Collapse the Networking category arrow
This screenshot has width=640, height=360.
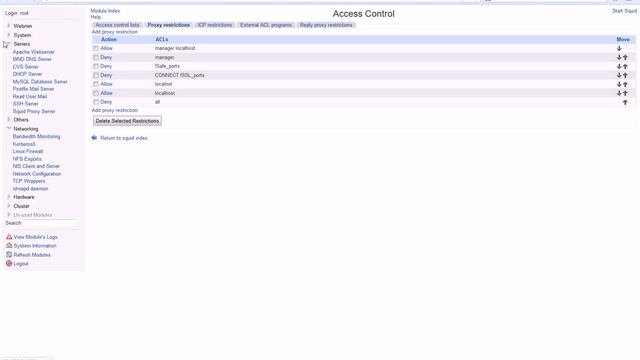[x=9, y=129]
